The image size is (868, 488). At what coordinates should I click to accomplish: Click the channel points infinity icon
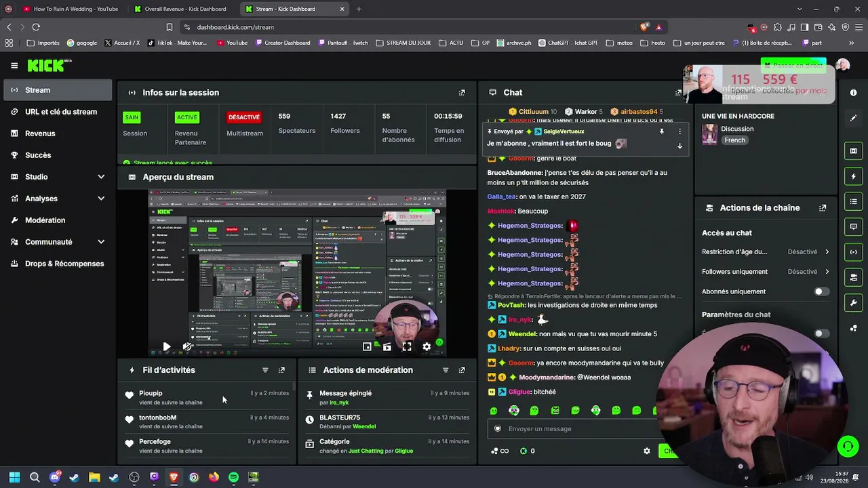tap(500, 451)
